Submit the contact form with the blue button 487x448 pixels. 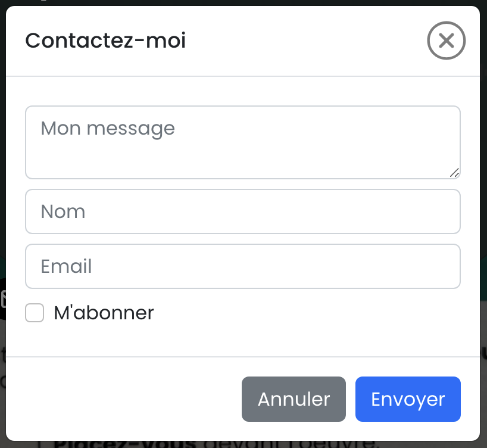click(408, 399)
